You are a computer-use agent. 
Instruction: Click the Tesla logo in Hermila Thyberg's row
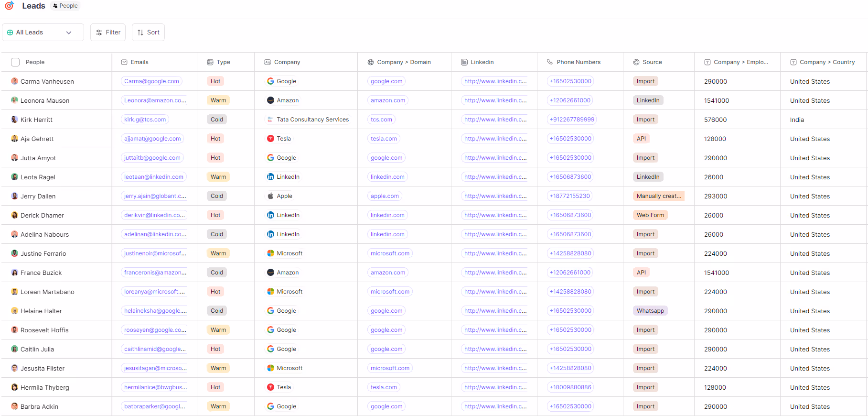[x=270, y=387]
